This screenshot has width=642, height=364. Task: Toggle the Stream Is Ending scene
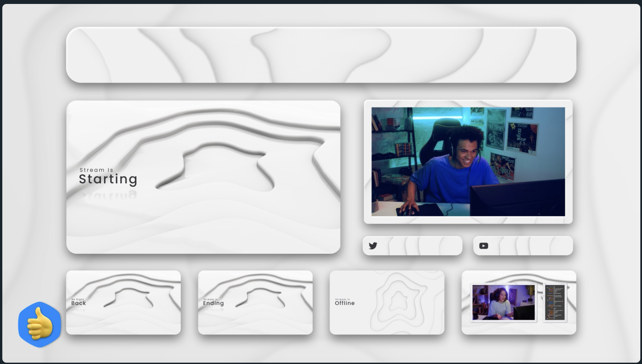[x=255, y=302]
